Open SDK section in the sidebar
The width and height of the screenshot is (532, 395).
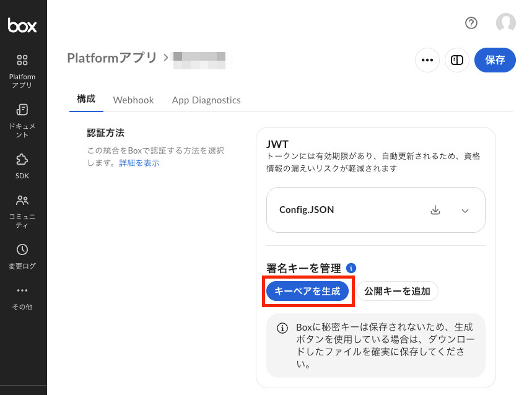click(x=22, y=166)
